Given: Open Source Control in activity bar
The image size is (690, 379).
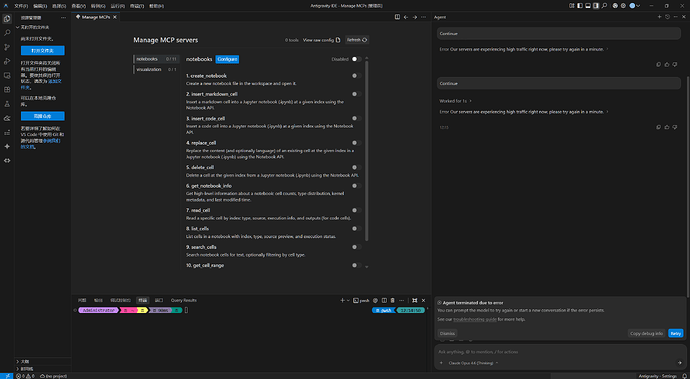Looking at the screenshot, I should (x=7, y=47).
